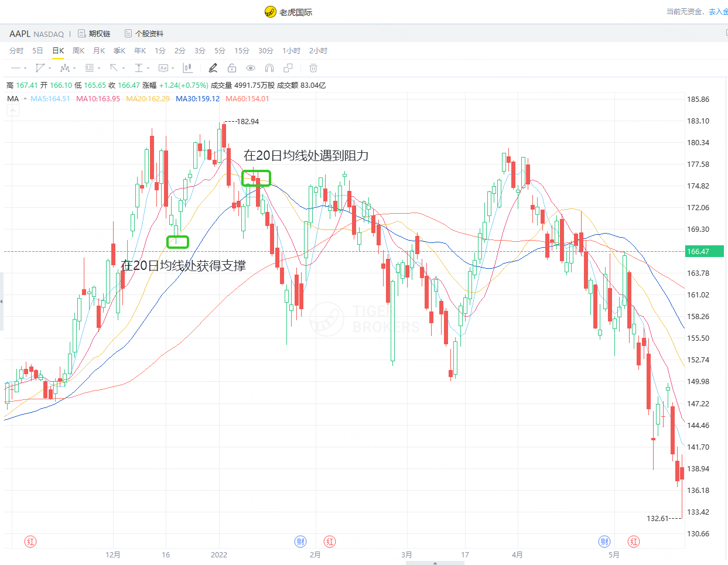Click the 去入金 deposit link

718,11
